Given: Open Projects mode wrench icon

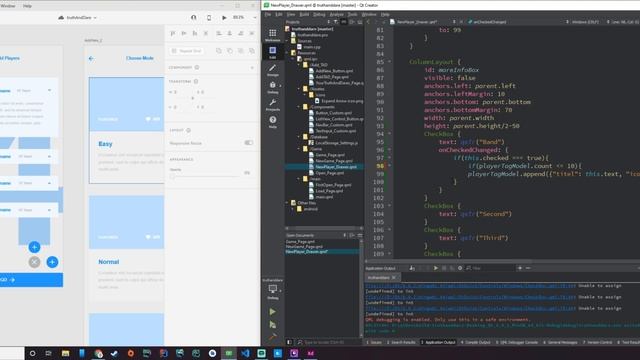Looking at the screenshot, I should [x=272, y=104].
